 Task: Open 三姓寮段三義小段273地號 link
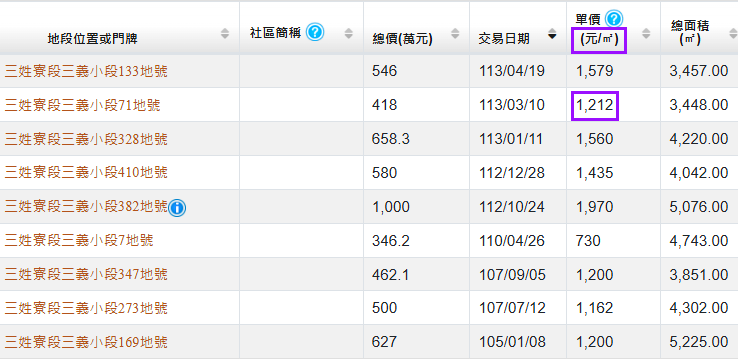pyautogui.click(x=86, y=308)
